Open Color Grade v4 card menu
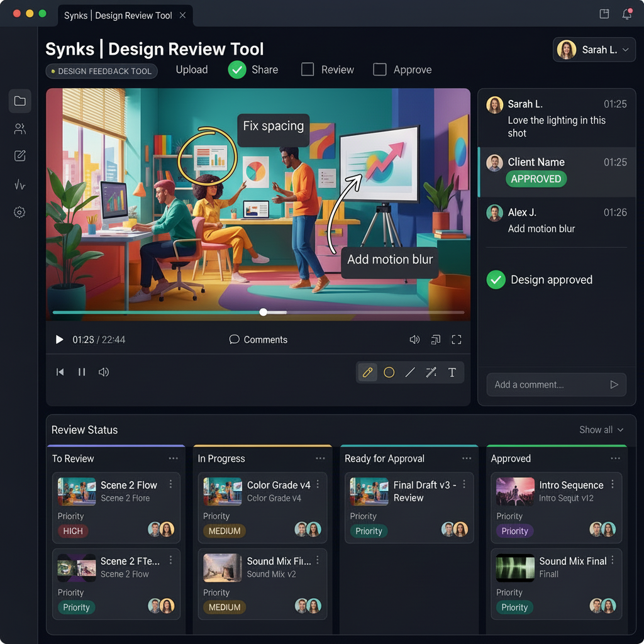Screen dimensions: 644x644 (318, 485)
